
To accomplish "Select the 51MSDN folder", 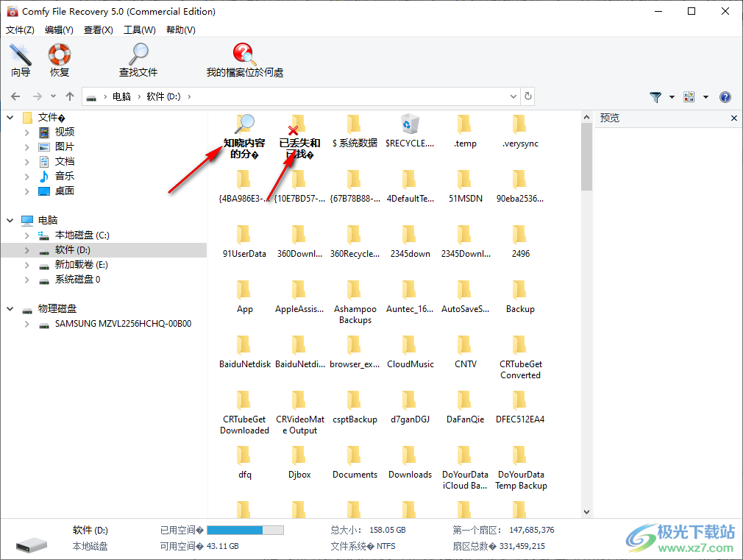I will click(466, 186).
